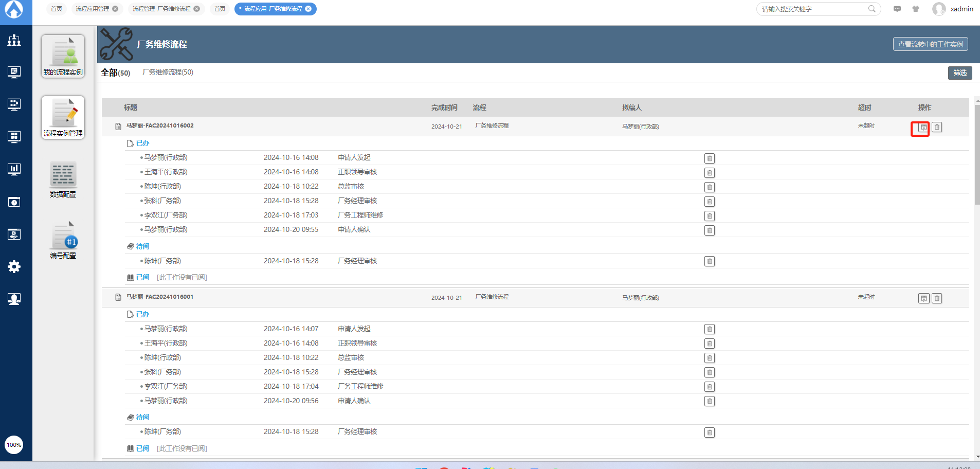980x469 pixels.
Task: Delete 马梦丽 09:56 申请人确认 entry
Action: [710, 401]
